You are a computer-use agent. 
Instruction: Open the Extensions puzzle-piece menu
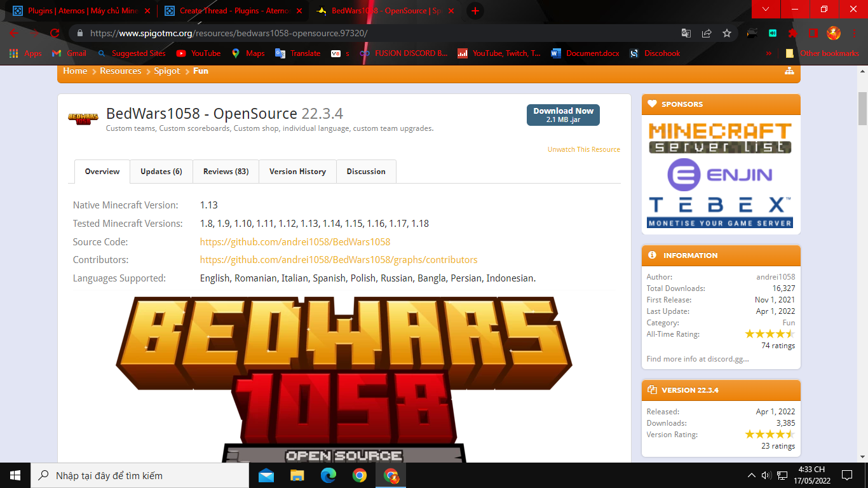click(793, 33)
